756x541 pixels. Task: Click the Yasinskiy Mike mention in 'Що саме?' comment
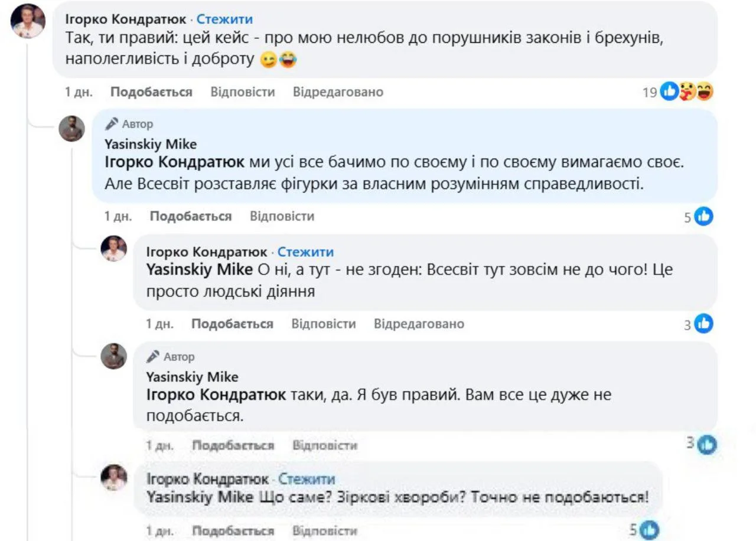pyautogui.click(x=200, y=497)
